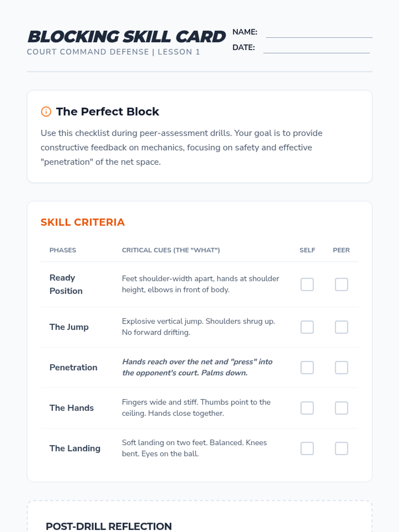The image size is (399, 532).
Task: Select Self checkbox for The Landing
Action: (x=307, y=449)
